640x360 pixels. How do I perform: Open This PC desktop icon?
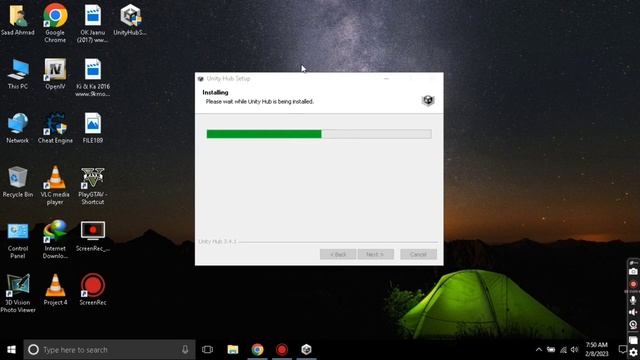18,73
